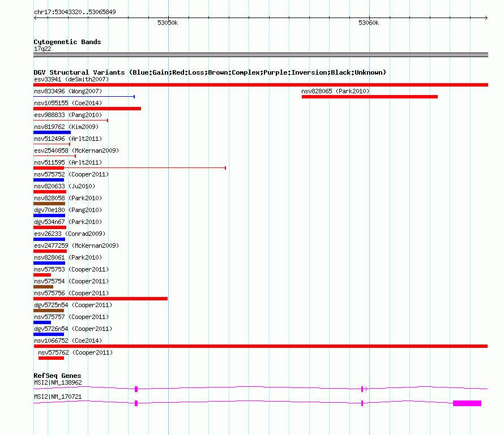Select the nsv512496 (Arlt2011) label
Viewport: 504px width, 435px height.
point(68,139)
